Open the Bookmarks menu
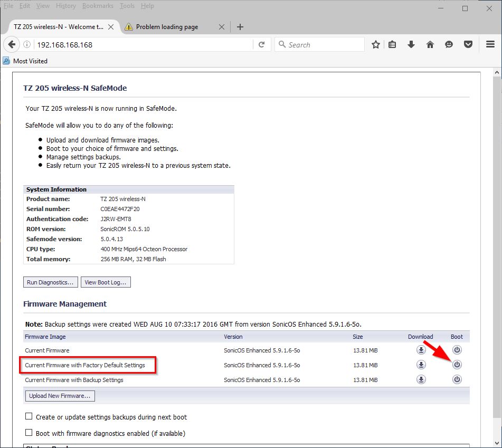Image resolution: width=502 pixels, height=448 pixels. 98,6
